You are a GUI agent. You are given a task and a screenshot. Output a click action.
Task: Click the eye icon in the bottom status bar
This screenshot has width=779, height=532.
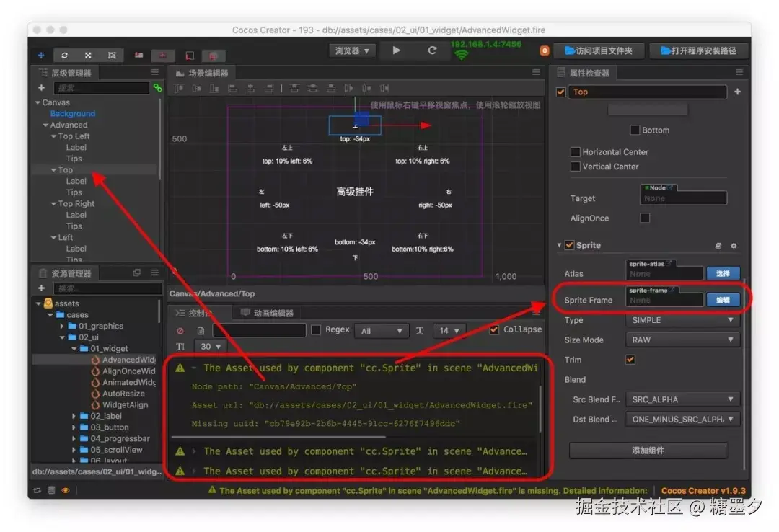66,490
